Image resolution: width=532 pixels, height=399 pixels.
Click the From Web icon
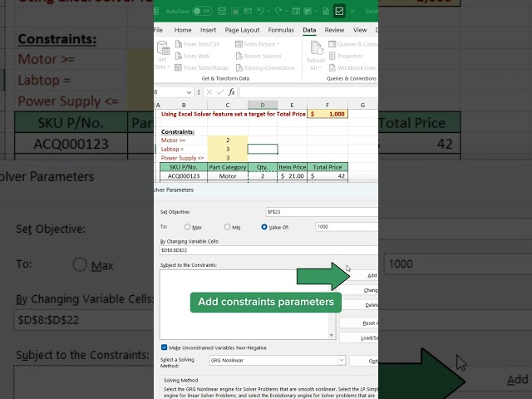179,56
